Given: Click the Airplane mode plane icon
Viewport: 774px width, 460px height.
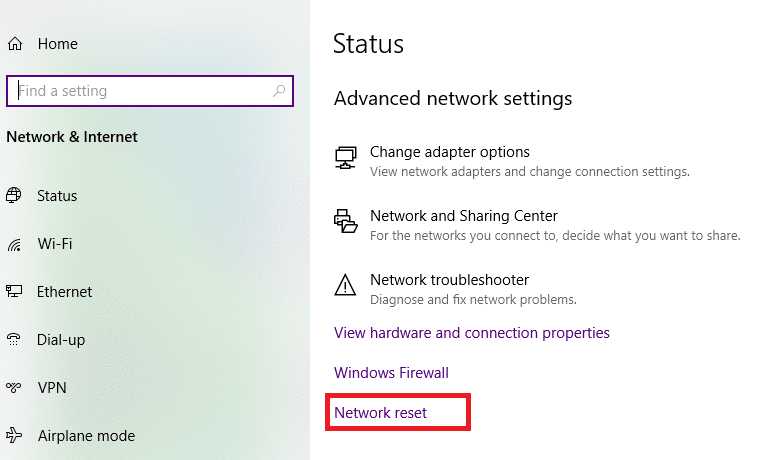Looking at the screenshot, I should click(15, 436).
